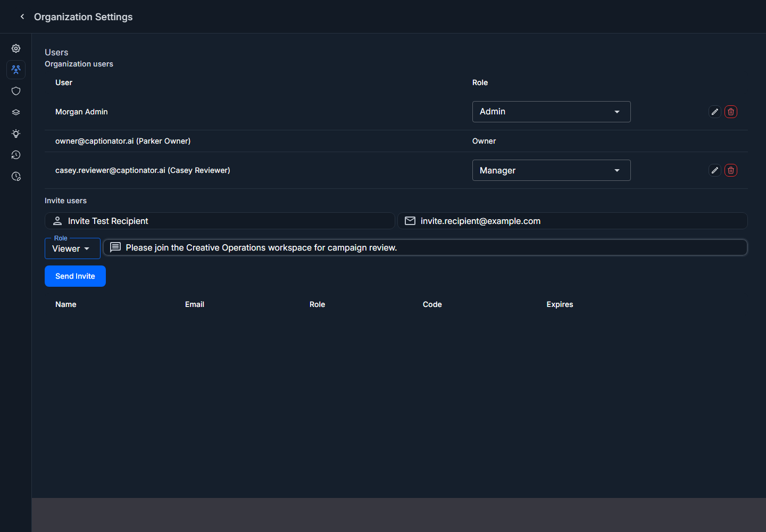Click the Role header in invites table
This screenshot has width=766, height=532.
click(317, 304)
